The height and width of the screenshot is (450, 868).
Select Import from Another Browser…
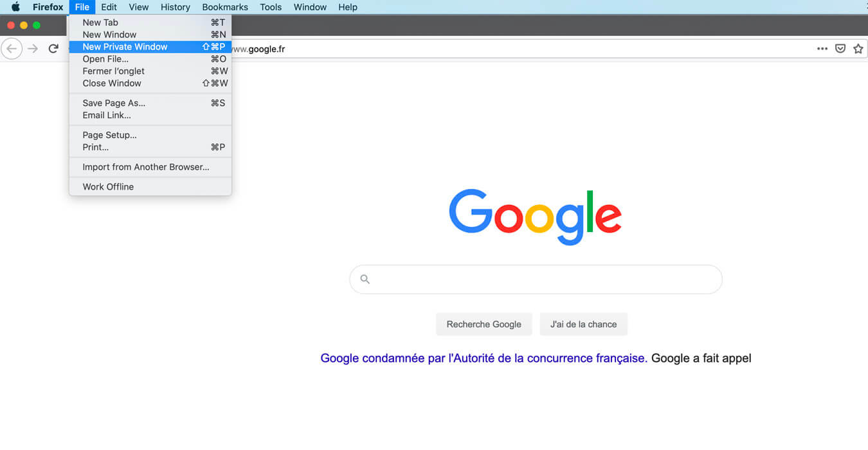150,167
